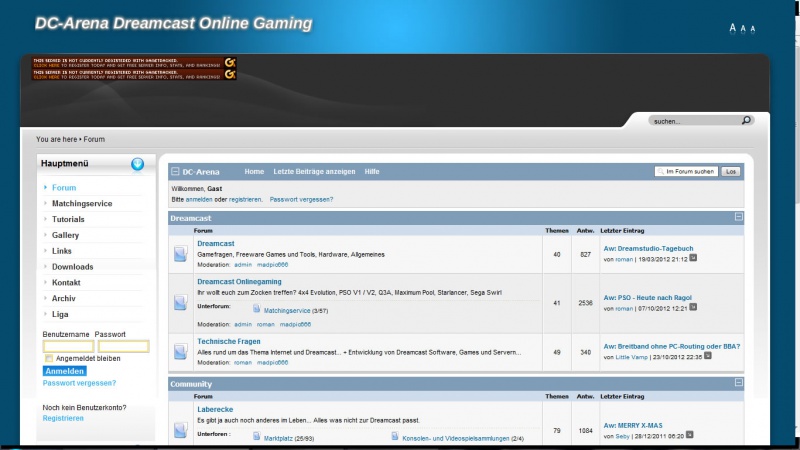Viewport: 800px width, 450px height.
Task: Select Matchingservice in the Hauptmenü sidebar
Action: pos(82,203)
